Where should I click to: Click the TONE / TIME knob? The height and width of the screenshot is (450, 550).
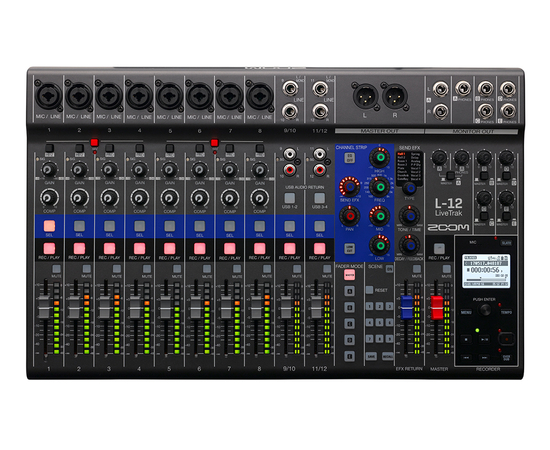tap(409, 216)
